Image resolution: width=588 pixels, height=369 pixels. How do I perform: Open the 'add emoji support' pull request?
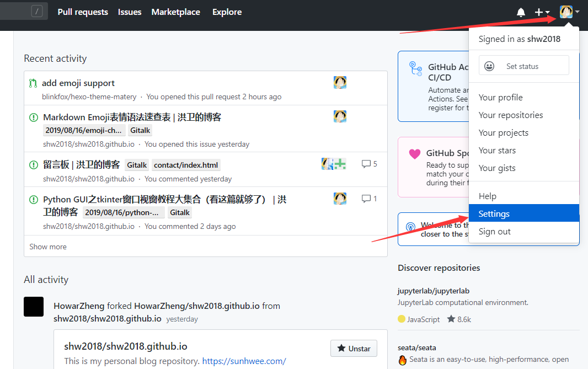[78, 83]
